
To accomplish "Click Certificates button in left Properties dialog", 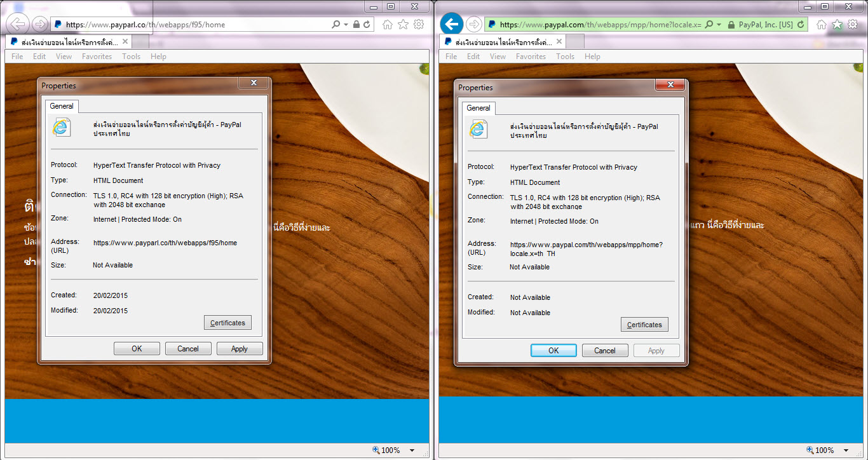I will point(227,323).
